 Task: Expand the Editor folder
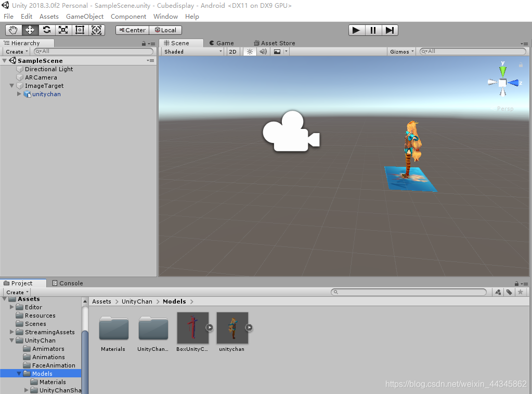[12, 307]
